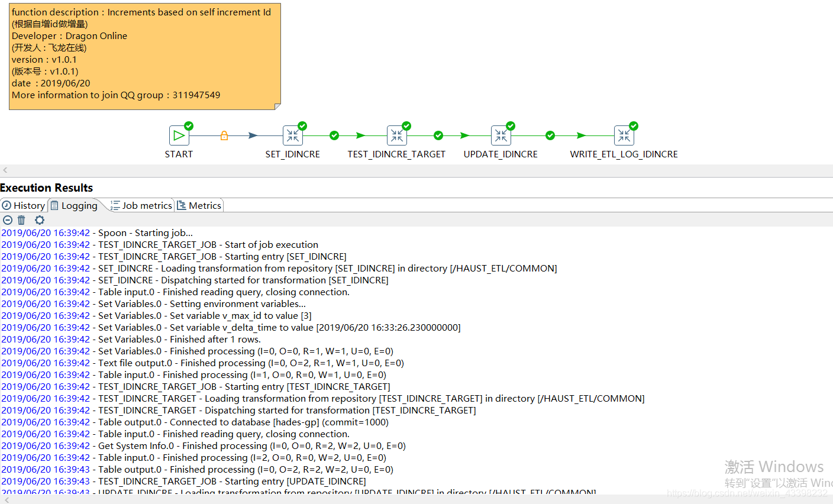833x504 pixels.
Task: Switch to the Logging tab
Action: (x=74, y=205)
